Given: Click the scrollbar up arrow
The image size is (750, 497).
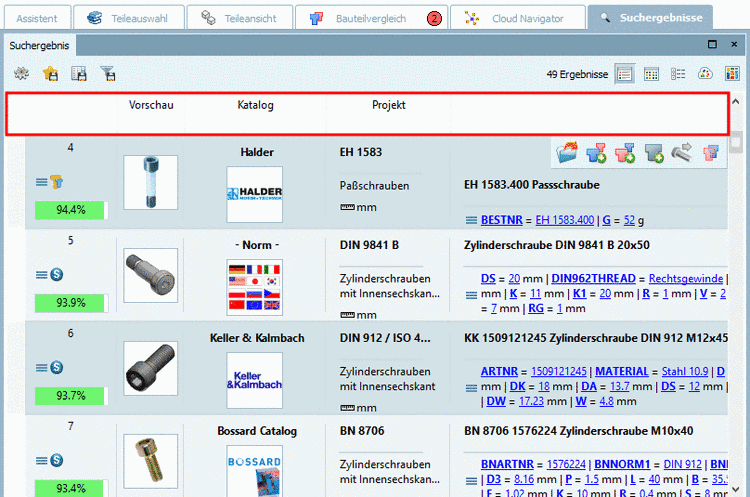Looking at the screenshot, I should click(x=736, y=101).
